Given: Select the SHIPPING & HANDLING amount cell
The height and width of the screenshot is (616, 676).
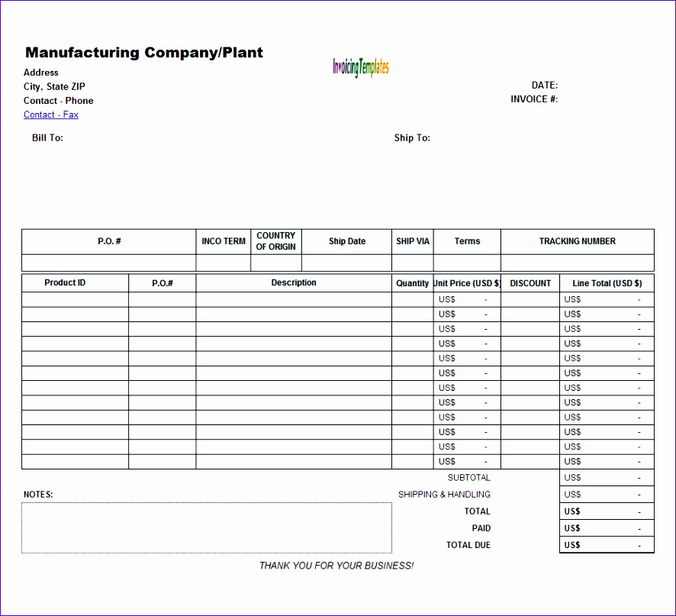Looking at the screenshot, I should tap(607, 495).
